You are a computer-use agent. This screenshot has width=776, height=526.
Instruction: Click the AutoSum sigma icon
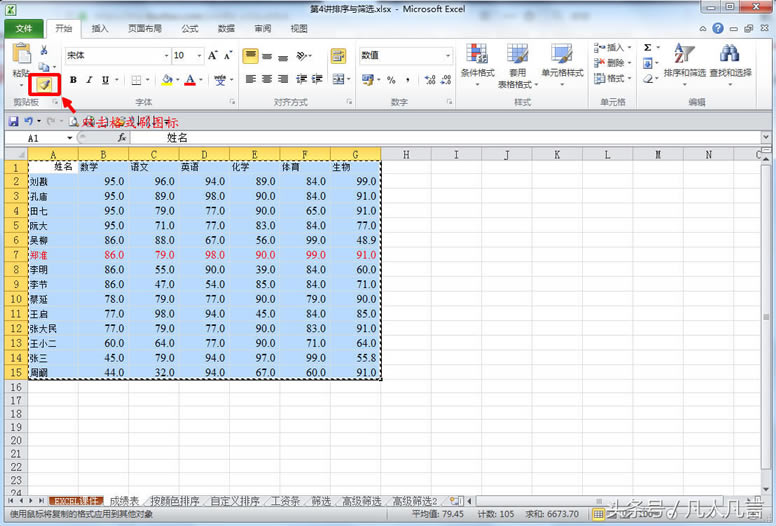point(647,47)
